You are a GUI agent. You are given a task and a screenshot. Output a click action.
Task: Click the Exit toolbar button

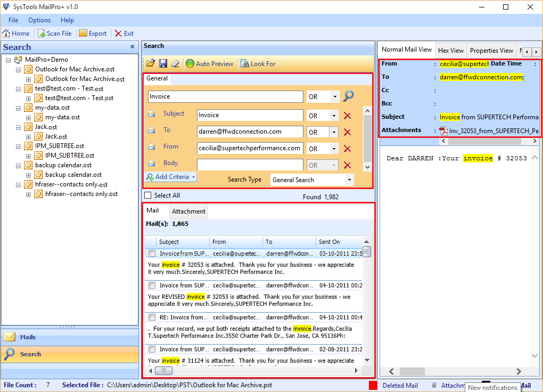(125, 33)
